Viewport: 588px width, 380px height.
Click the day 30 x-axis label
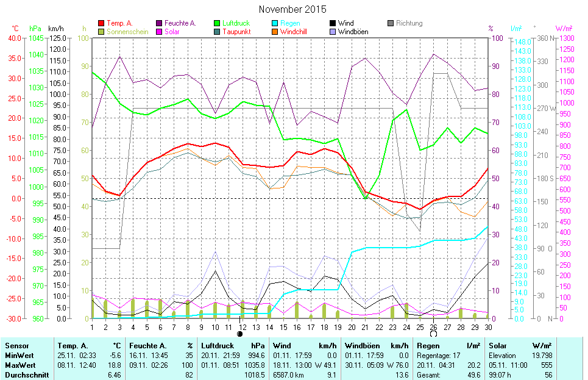point(488,328)
